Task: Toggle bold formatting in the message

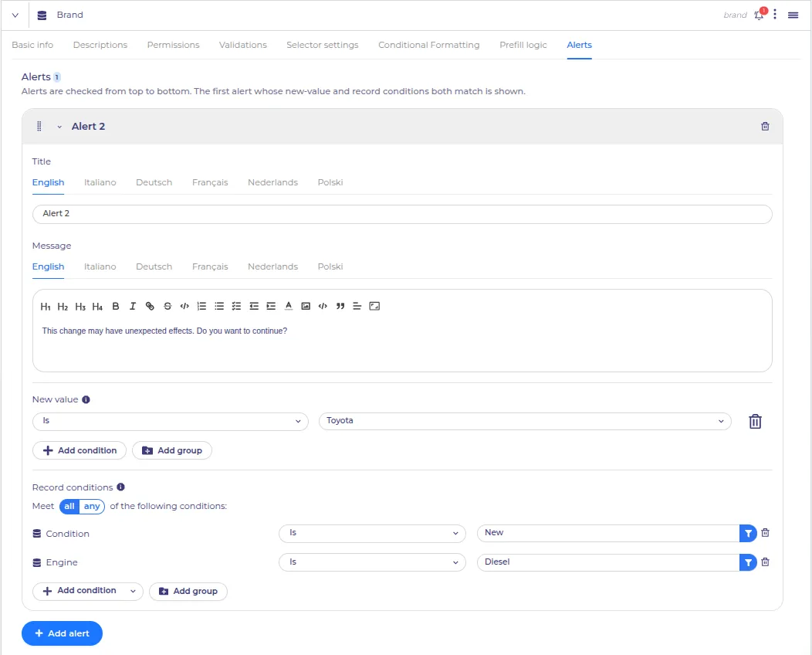Action: coord(116,306)
